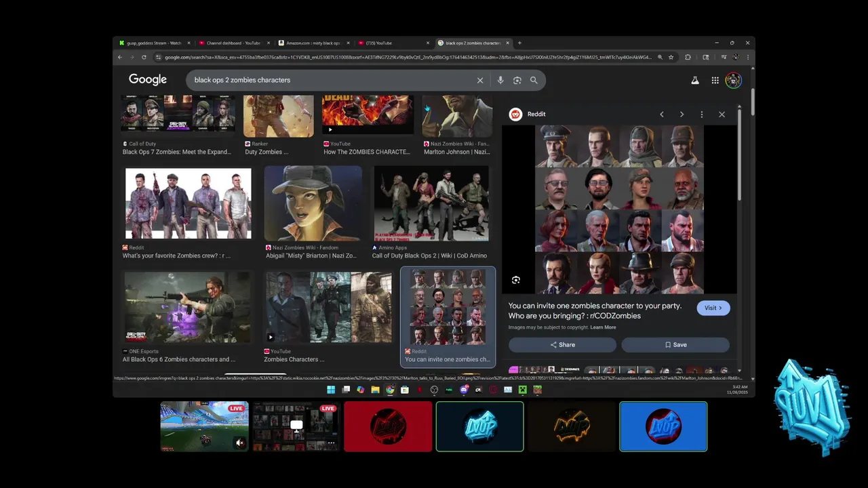Reload the page with the refresh icon
868x488 pixels.
(144, 57)
